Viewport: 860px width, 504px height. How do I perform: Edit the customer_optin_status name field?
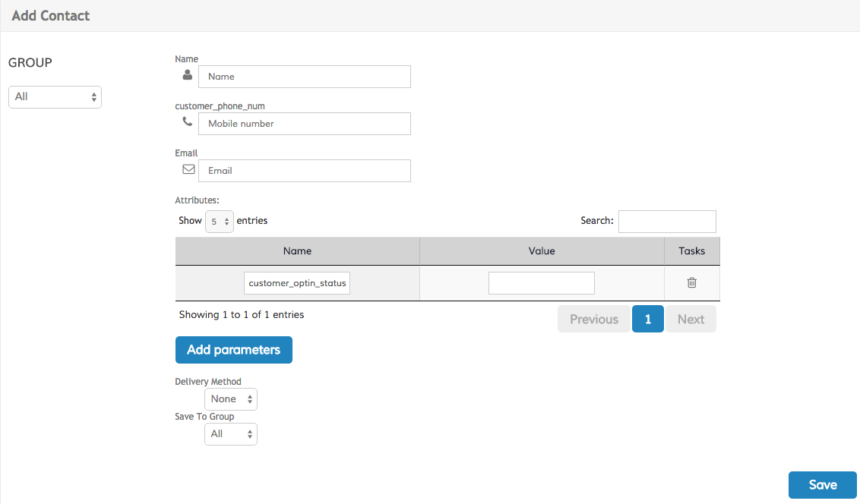point(297,283)
